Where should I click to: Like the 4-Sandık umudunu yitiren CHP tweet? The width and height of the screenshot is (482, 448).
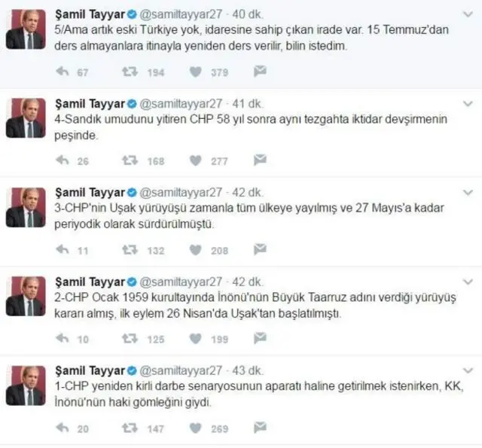[x=196, y=160]
